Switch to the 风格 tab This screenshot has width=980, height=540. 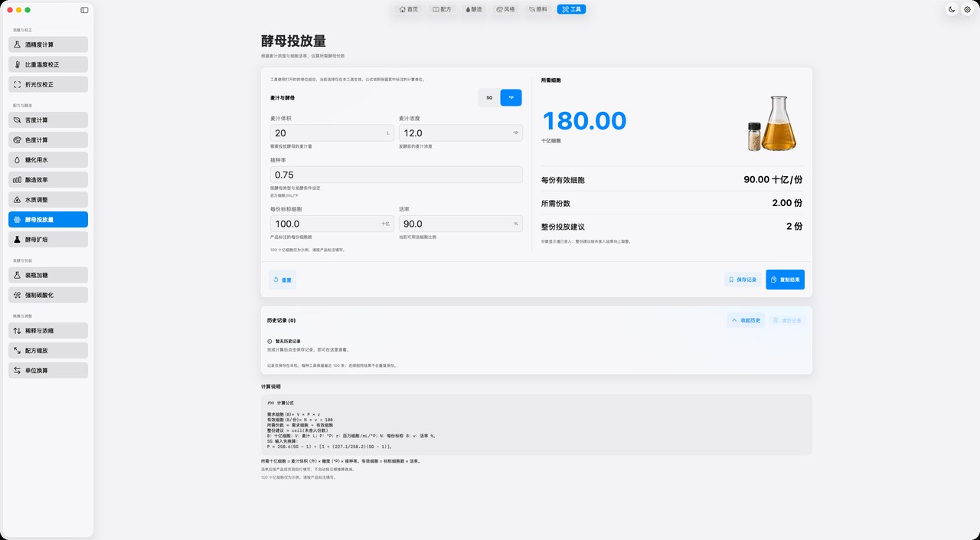[x=506, y=9]
